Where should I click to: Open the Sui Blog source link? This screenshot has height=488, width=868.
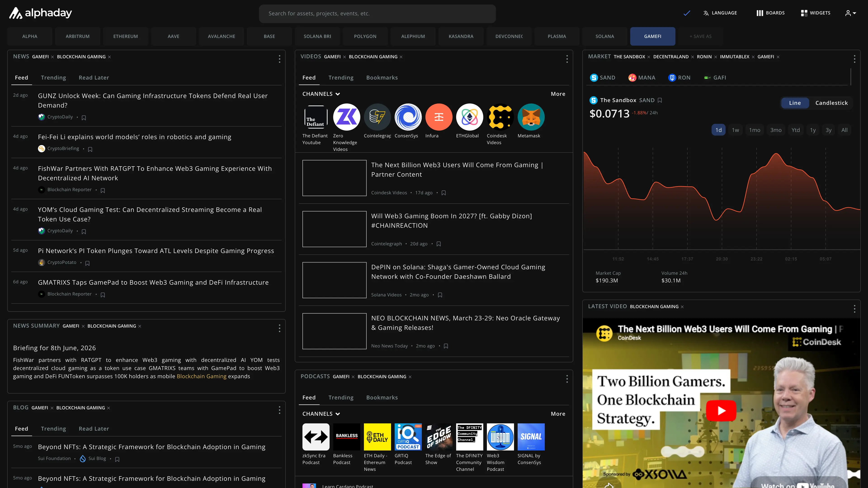[93, 458]
